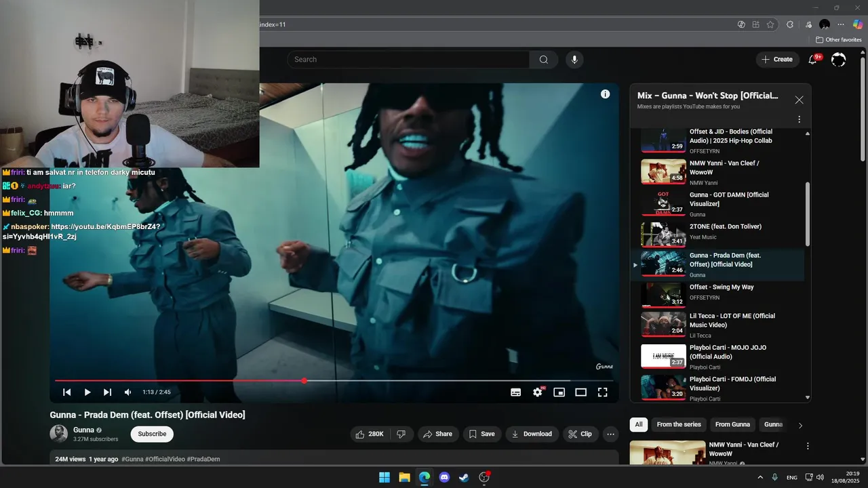Subscribe to the Gunna channel
This screenshot has width=868, height=488.
pyautogui.click(x=152, y=434)
